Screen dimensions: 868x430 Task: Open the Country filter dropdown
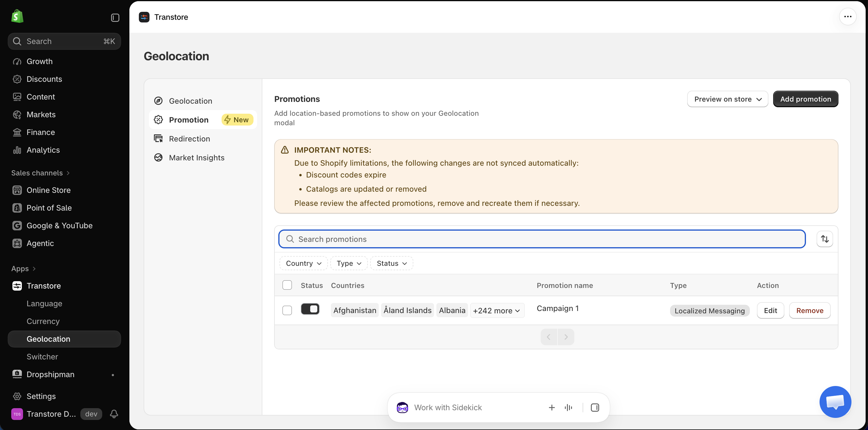[304, 263]
